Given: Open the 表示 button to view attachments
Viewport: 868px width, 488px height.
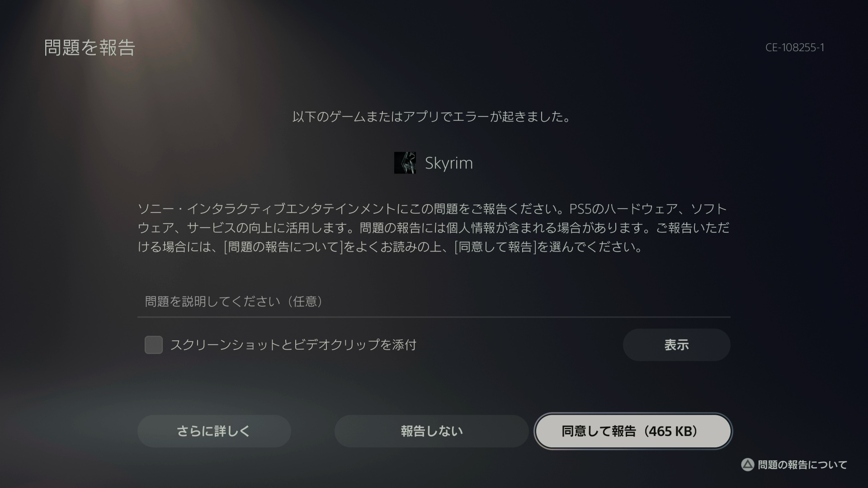Looking at the screenshot, I should click(x=676, y=345).
